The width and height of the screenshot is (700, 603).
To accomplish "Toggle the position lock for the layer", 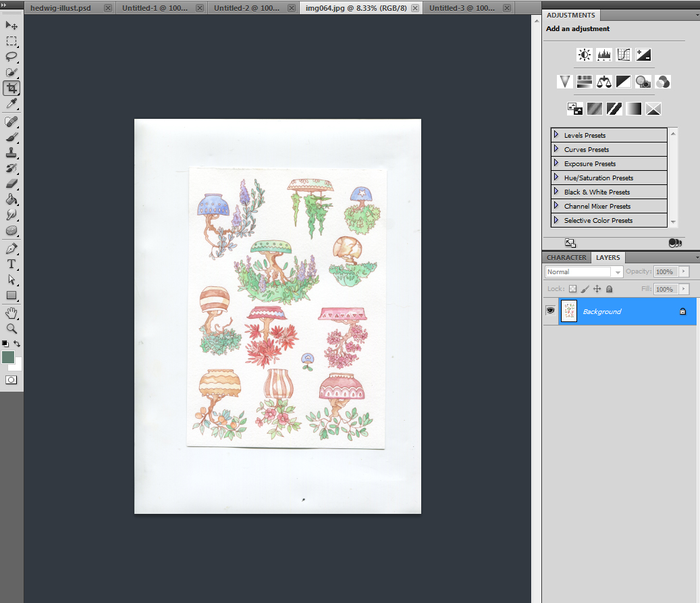I will (597, 288).
